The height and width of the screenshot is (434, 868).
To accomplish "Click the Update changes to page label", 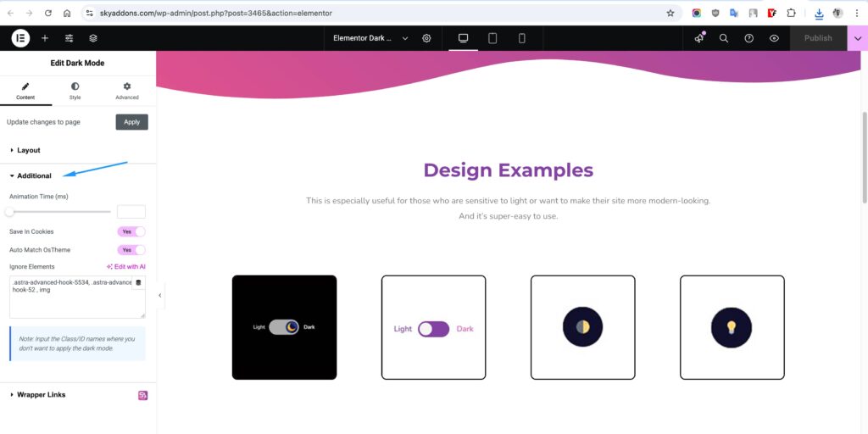I will coord(43,122).
